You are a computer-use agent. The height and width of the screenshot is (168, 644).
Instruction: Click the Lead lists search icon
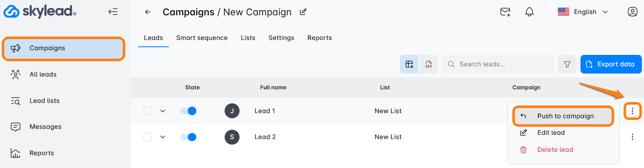tap(16, 101)
